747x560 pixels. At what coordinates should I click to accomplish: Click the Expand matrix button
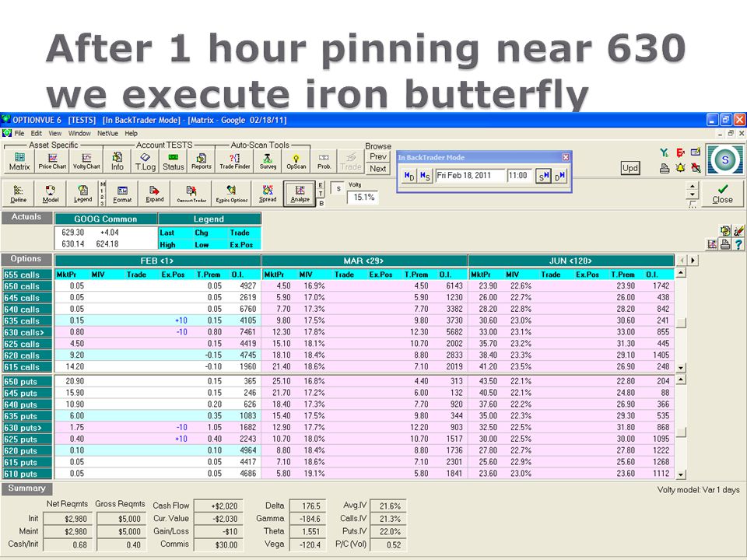(x=154, y=194)
